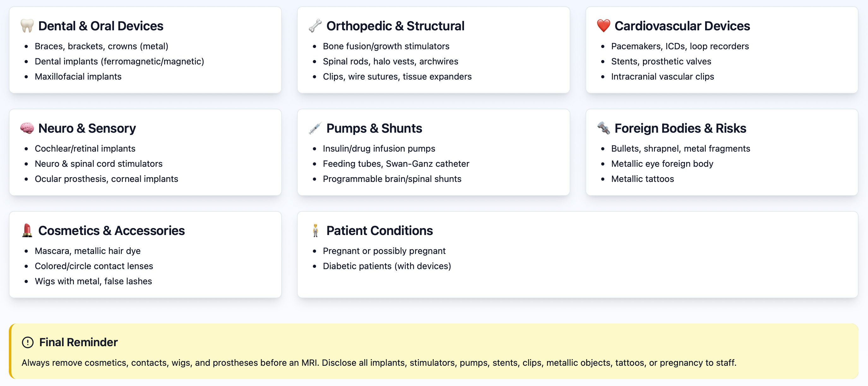Click the Programmable brain/spinal shunts item
The height and width of the screenshot is (386, 868).
coord(392,179)
